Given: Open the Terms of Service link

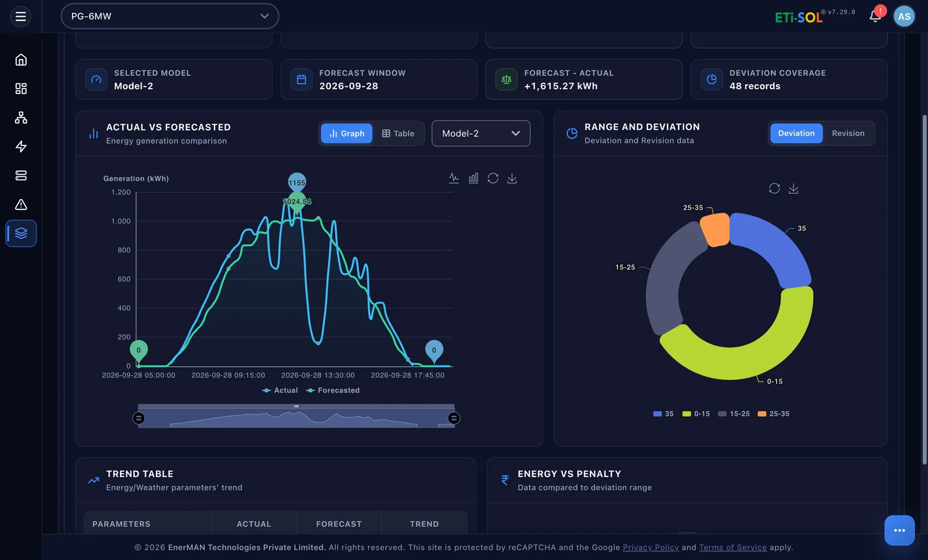Looking at the screenshot, I should pos(733,547).
